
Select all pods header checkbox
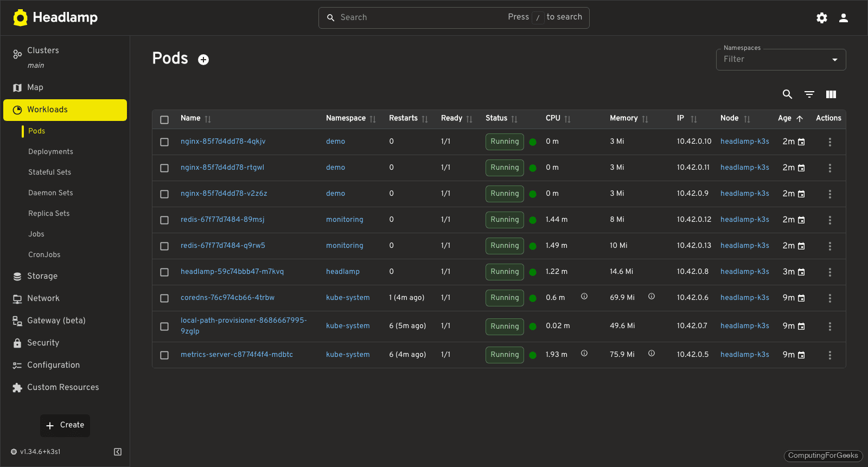coord(164,120)
